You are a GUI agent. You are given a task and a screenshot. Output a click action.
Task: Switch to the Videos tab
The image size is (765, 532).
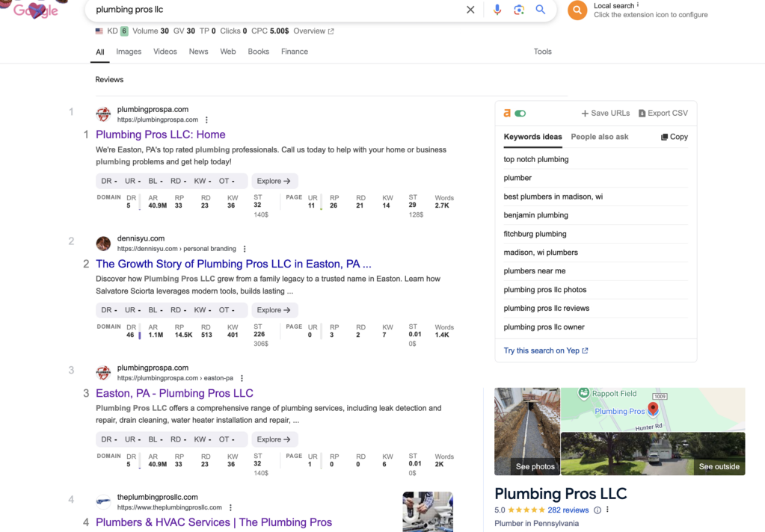pos(165,52)
